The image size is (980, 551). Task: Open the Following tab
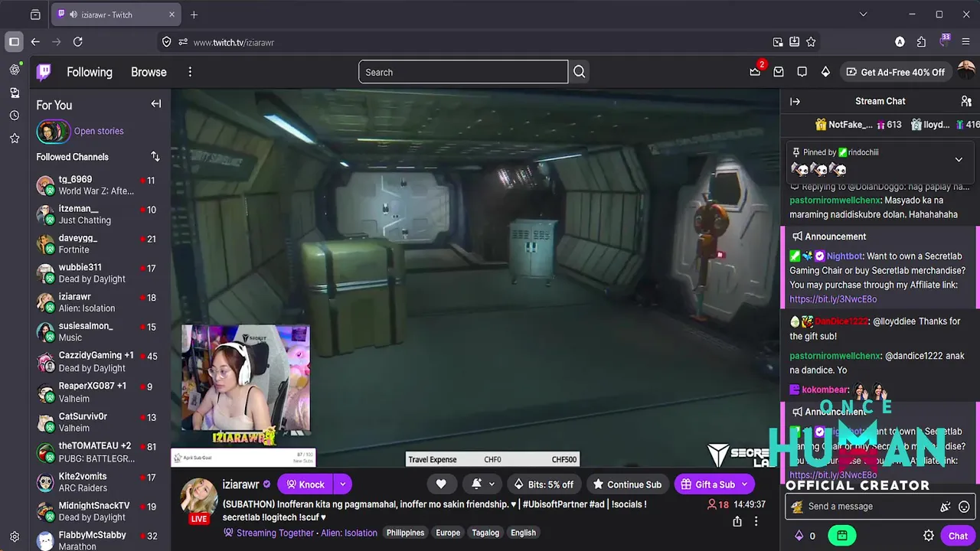coord(90,72)
